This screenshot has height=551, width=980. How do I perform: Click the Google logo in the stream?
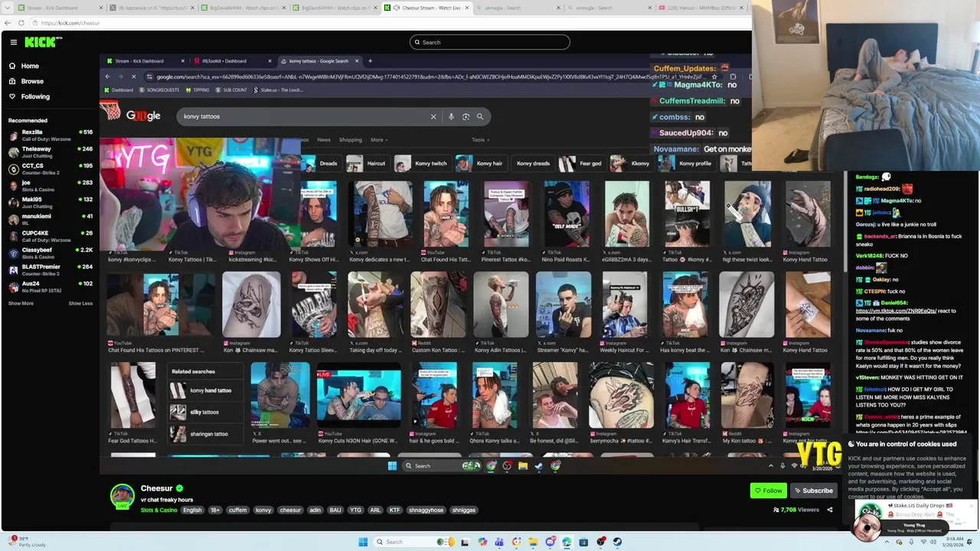click(x=143, y=116)
